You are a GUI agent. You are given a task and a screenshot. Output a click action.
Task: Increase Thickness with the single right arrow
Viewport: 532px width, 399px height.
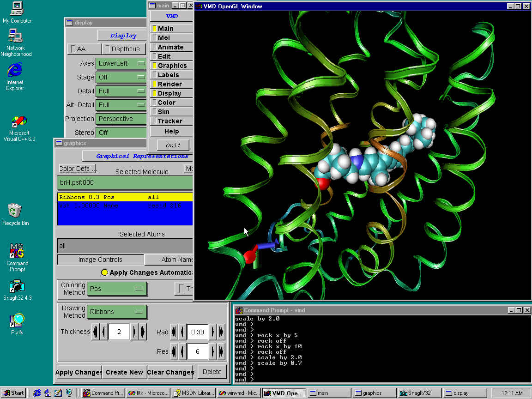click(134, 332)
